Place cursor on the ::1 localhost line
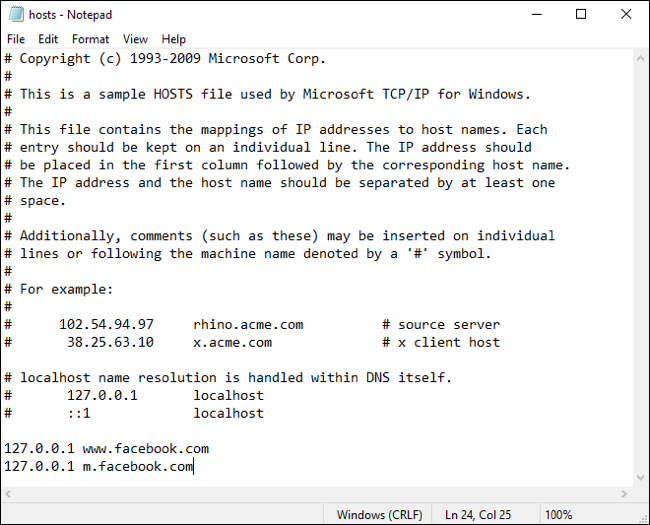The image size is (650, 525). coord(150,413)
